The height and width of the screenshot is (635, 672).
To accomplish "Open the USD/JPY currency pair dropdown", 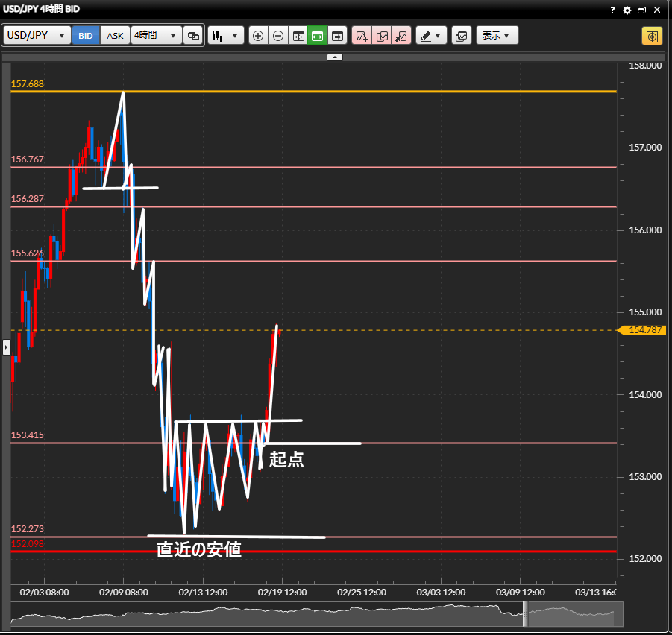I will pos(37,36).
